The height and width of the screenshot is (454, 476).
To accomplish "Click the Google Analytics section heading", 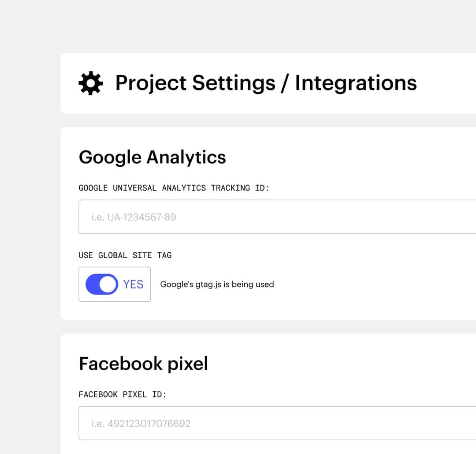I will point(152,157).
